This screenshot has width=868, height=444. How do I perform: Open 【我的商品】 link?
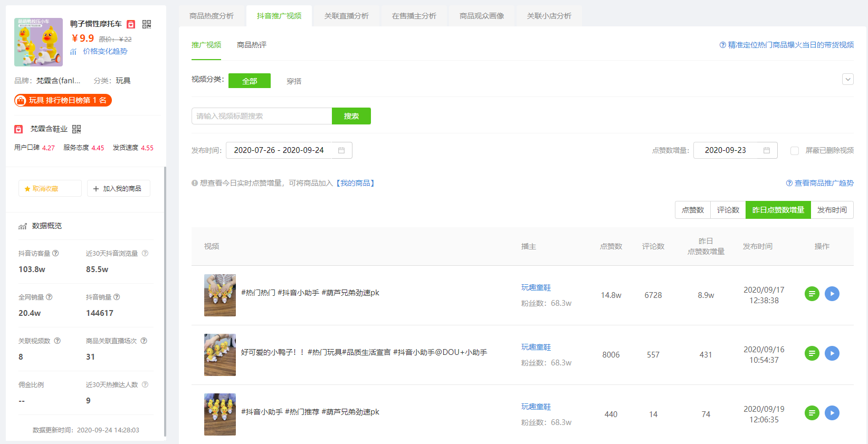tap(355, 183)
